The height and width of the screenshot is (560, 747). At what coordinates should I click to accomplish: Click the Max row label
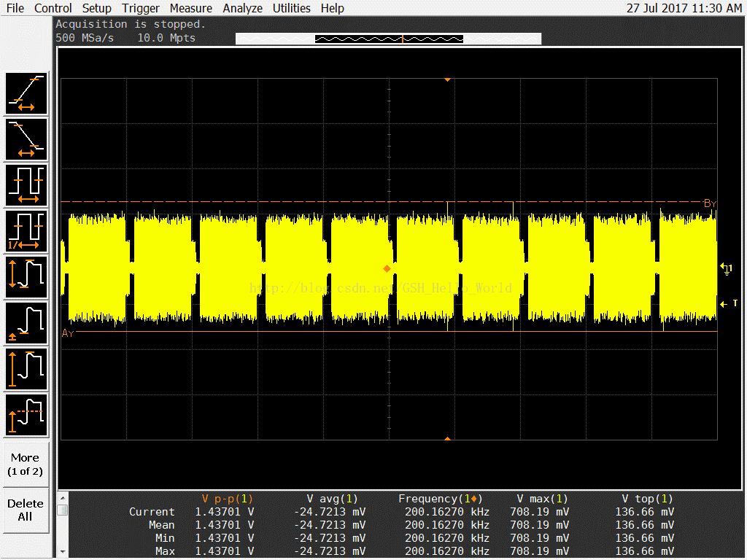pyautogui.click(x=165, y=551)
